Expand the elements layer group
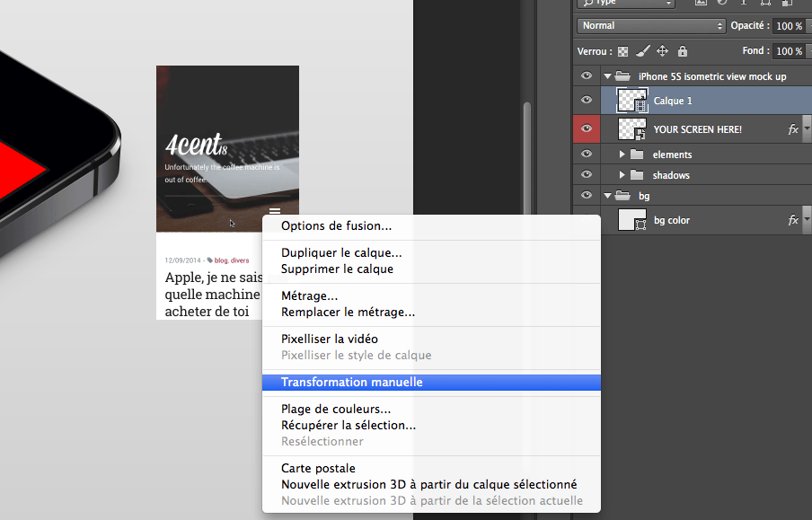 click(622, 154)
